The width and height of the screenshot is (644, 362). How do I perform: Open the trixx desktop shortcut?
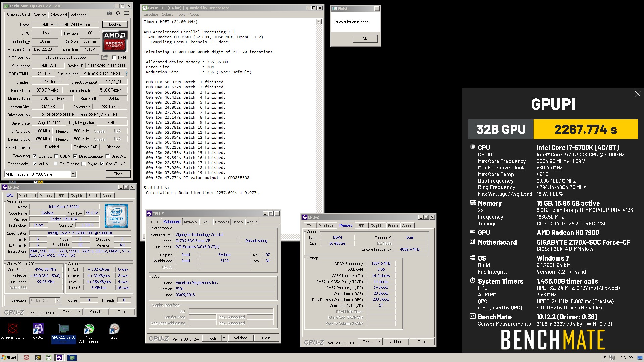[114, 331]
